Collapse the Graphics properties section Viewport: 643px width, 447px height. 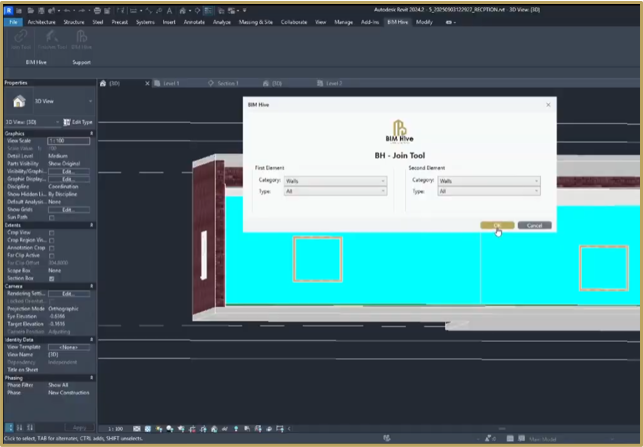coord(91,133)
